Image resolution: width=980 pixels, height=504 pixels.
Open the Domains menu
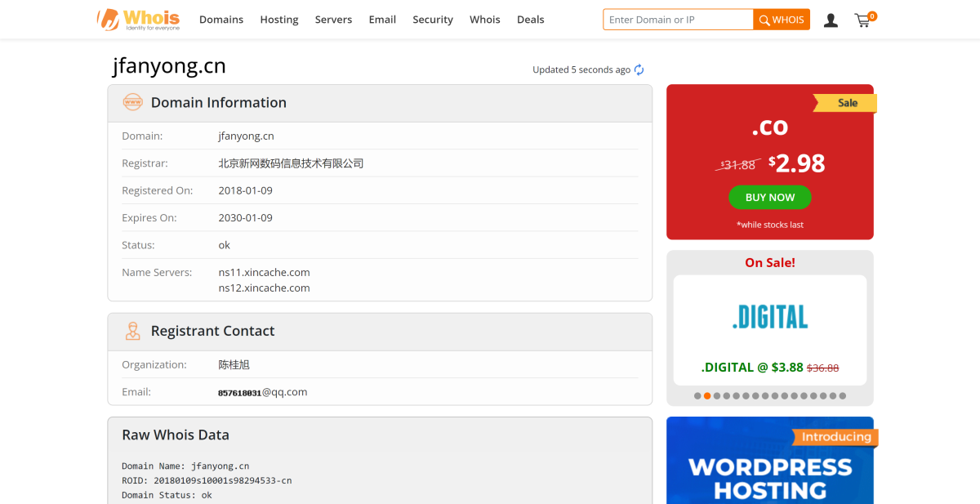221,19
